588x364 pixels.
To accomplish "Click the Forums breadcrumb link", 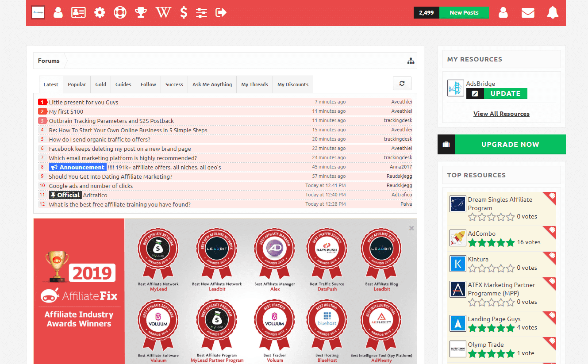I will click(x=49, y=61).
